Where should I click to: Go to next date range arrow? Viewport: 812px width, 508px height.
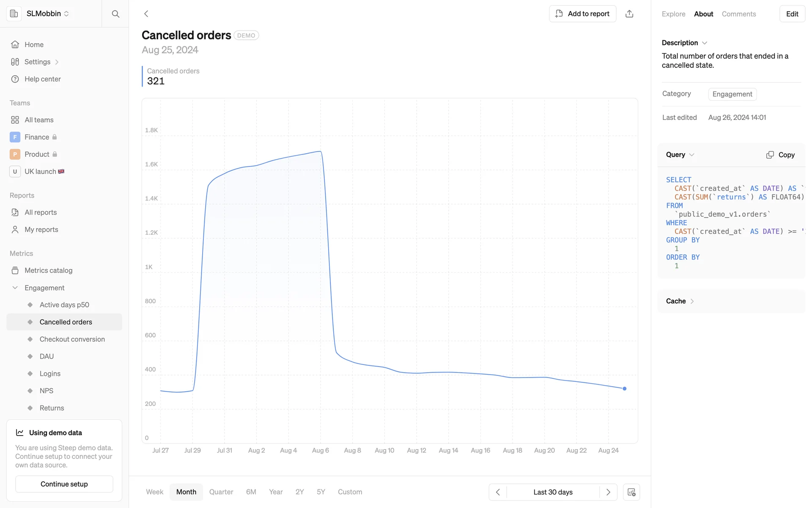coord(608,492)
